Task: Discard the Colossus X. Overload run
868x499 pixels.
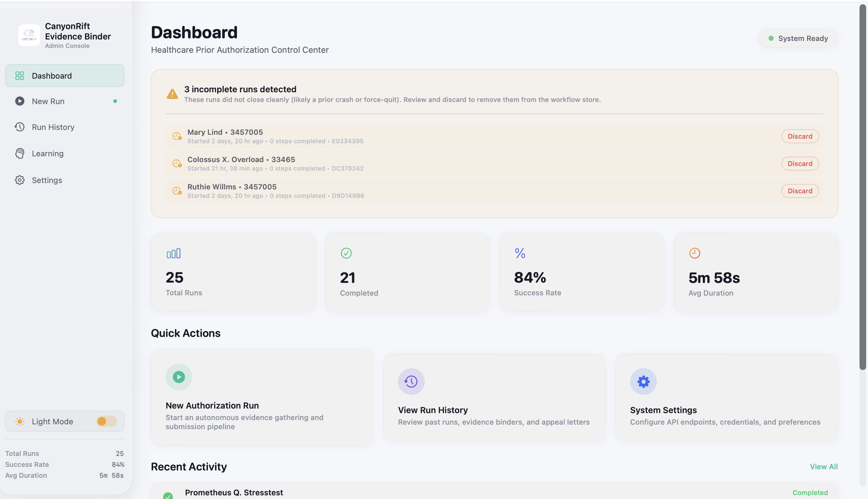Action: pyautogui.click(x=800, y=164)
